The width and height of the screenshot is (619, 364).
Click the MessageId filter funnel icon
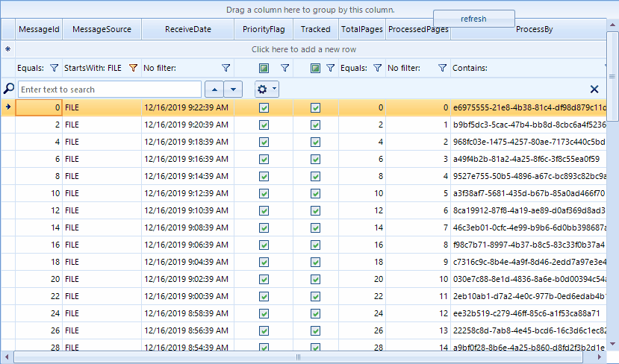(x=54, y=68)
